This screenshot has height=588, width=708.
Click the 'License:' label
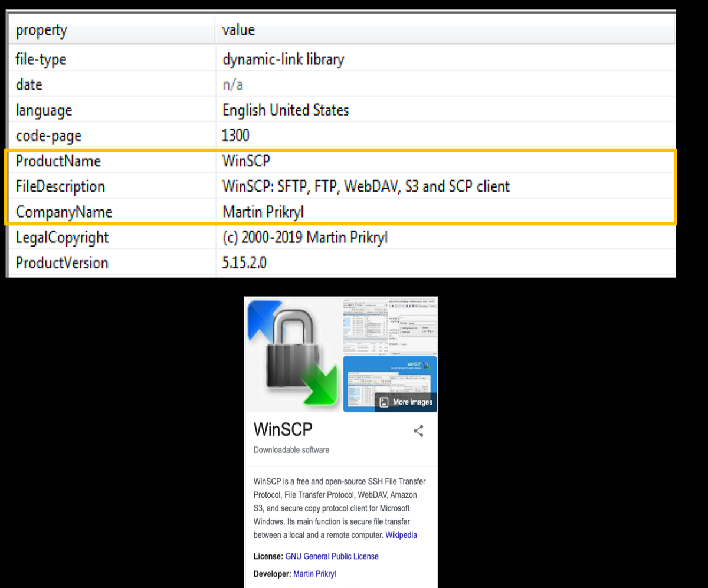(268, 556)
